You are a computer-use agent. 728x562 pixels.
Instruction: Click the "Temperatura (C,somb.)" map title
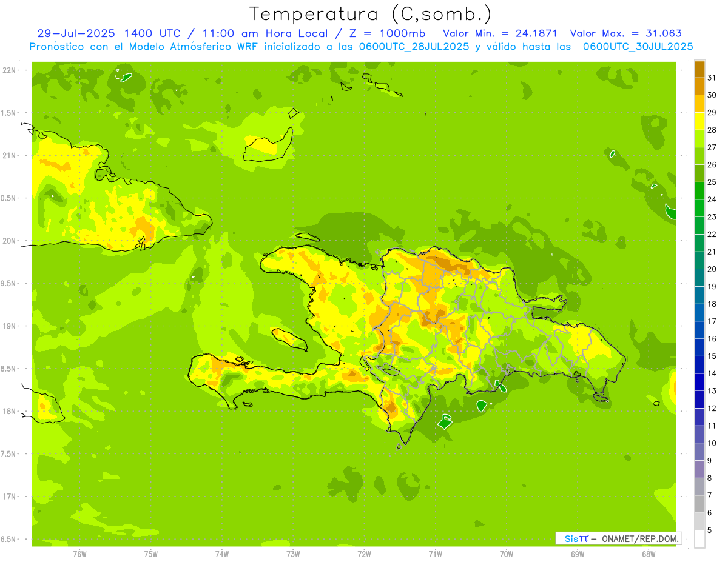(x=371, y=14)
